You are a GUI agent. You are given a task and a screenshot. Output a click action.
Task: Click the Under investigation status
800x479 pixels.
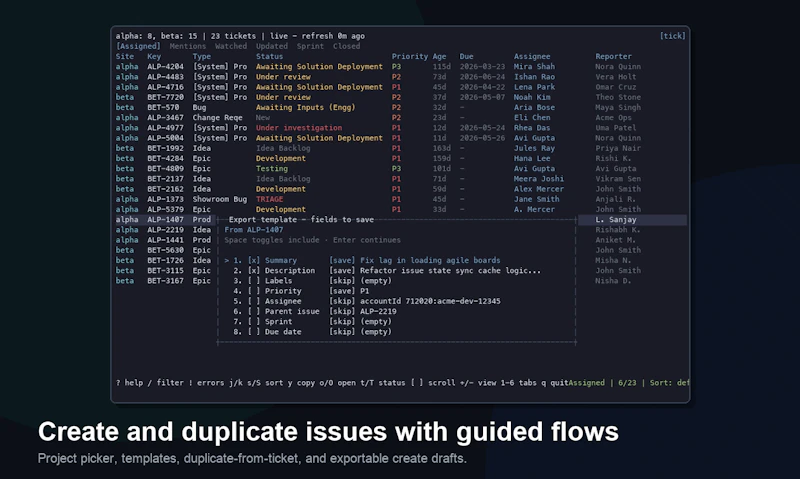[299, 128]
